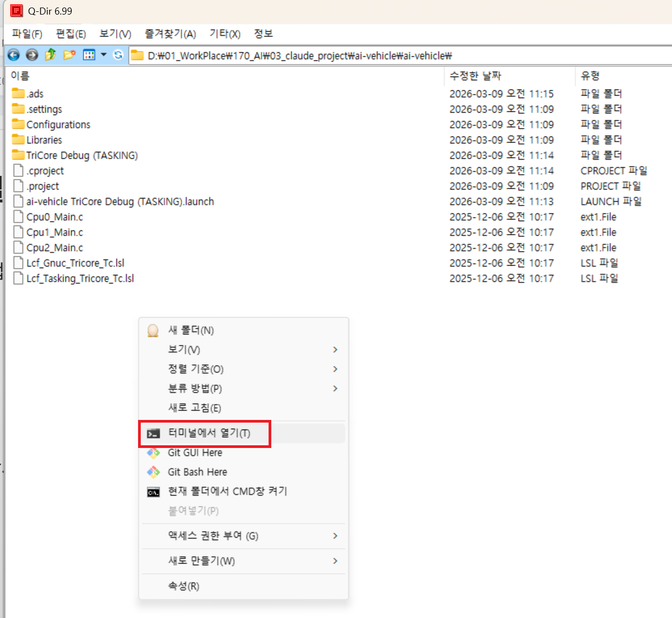The height and width of the screenshot is (618, 672).
Task: Click the 이름 column header to sort
Action: (x=20, y=76)
